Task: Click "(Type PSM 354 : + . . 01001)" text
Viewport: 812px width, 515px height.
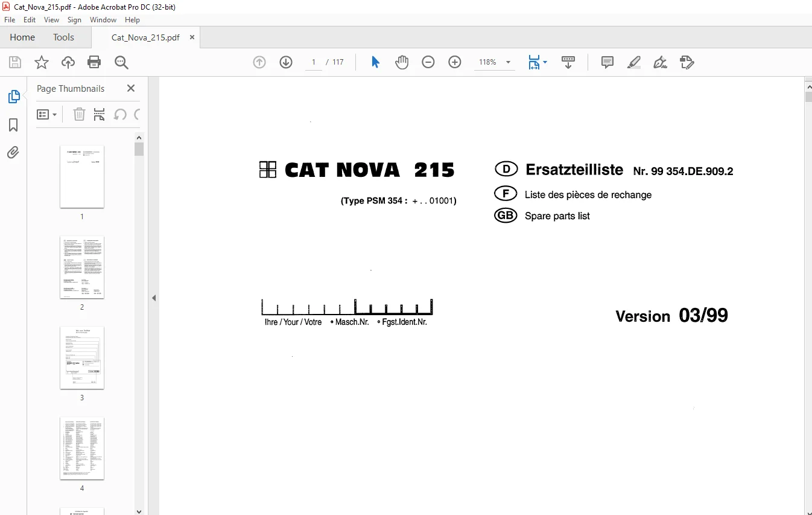Action: coord(399,201)
